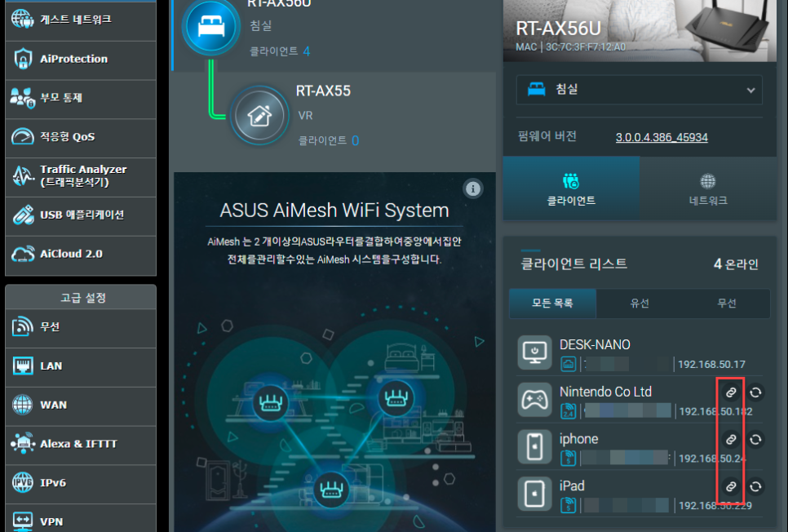
Task: Open the USB 애플리케이션 menu label
Action: (x=82, y=215)
